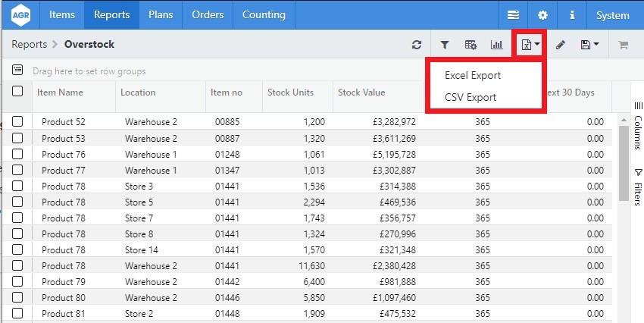The height and width of the screenshot is (323, 644).
Task: Check the Product 78 Store 3 checkbox
Action: (x=17, y=186)
